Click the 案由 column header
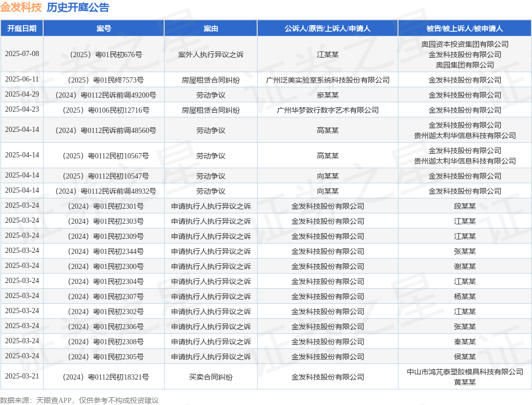This screenshot has height=405, width=532. (x=211, y=29)
